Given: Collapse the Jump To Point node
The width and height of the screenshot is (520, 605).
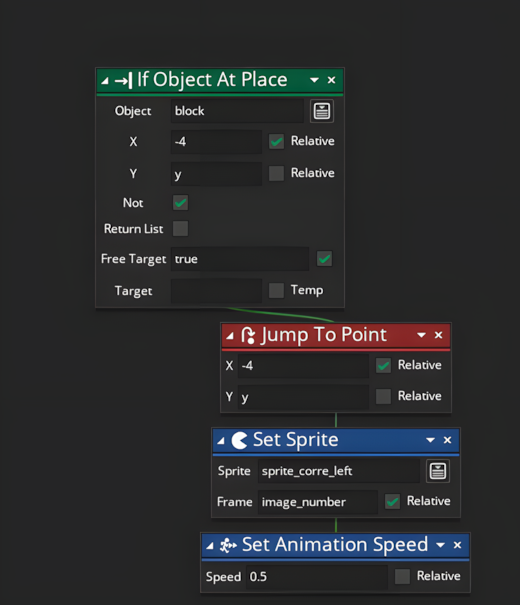Looking at the screenshot, I should pos(230,336).
